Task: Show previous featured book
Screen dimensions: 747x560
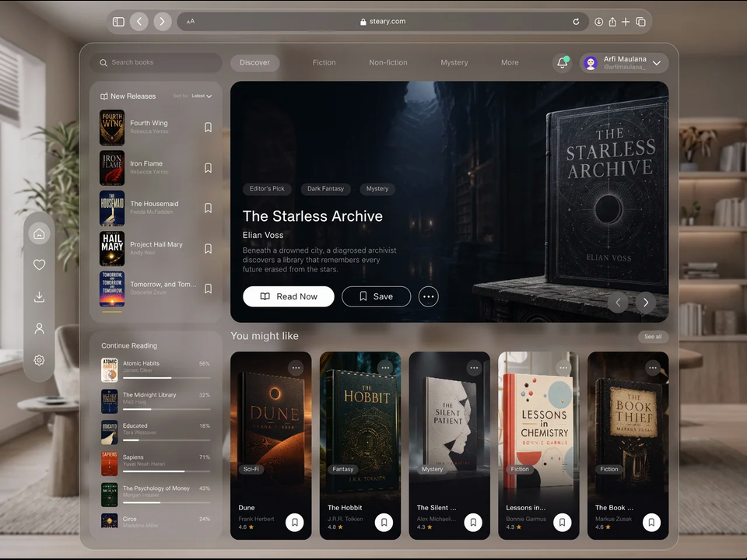Action: pyautogui.click(x=618, y=303)
